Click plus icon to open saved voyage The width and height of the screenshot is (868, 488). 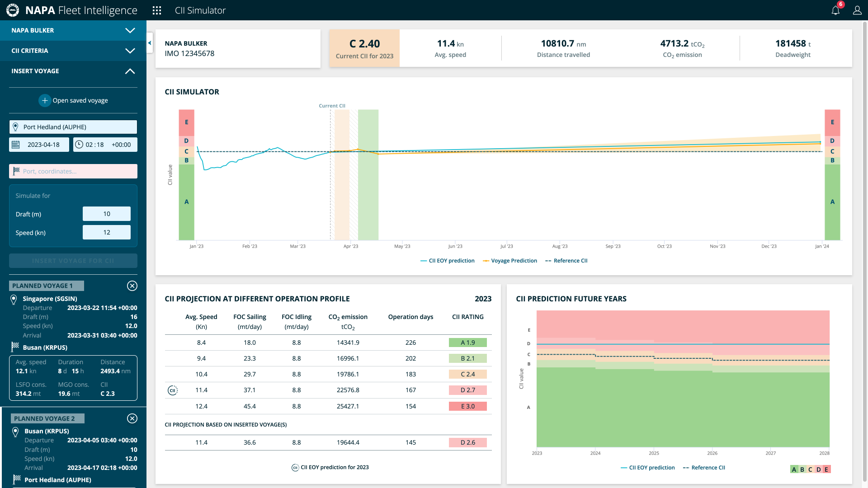click(45, 100)
